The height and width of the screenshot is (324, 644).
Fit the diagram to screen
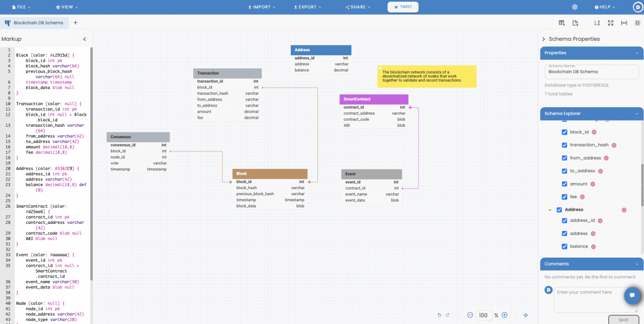point(610,23)
